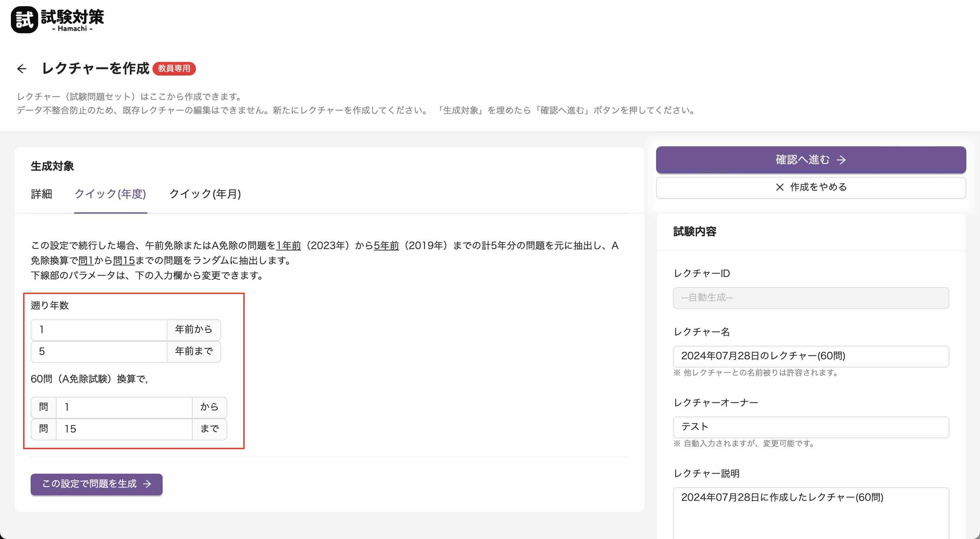Click the 試験対策 Hamachi logo
This screenshot has height=539, width=980.
[x=58, y=20]
